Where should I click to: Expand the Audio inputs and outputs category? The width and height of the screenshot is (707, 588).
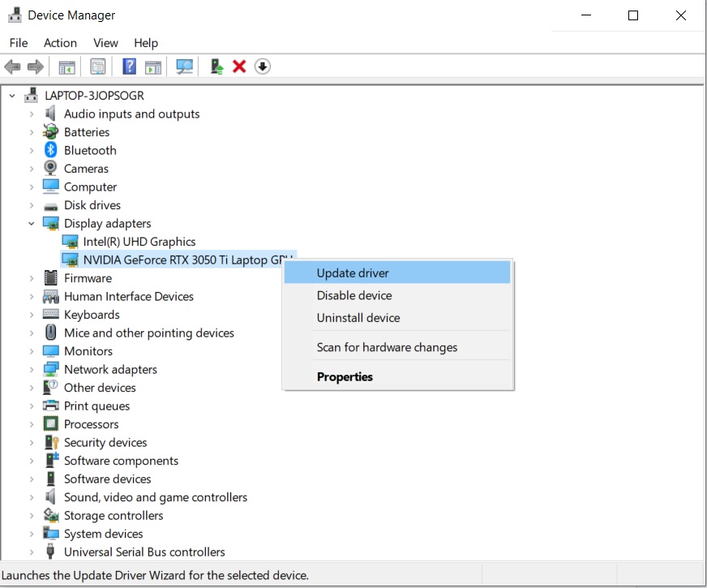click(31, 114)
